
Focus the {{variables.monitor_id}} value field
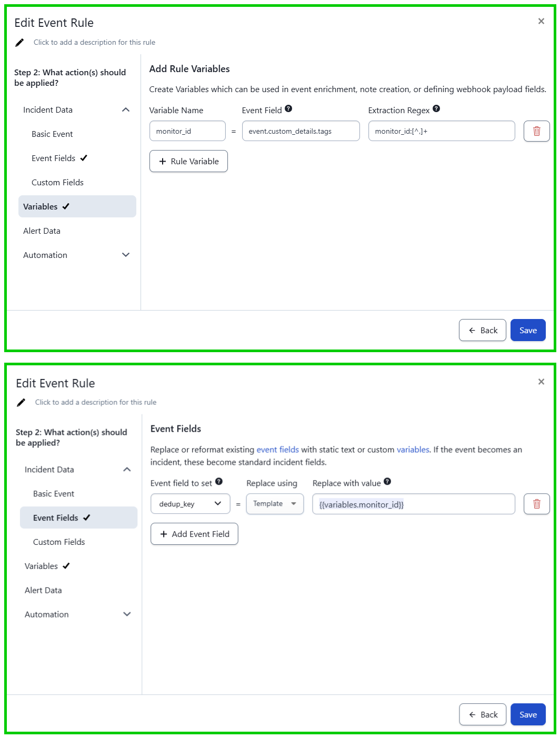point(414,504)
